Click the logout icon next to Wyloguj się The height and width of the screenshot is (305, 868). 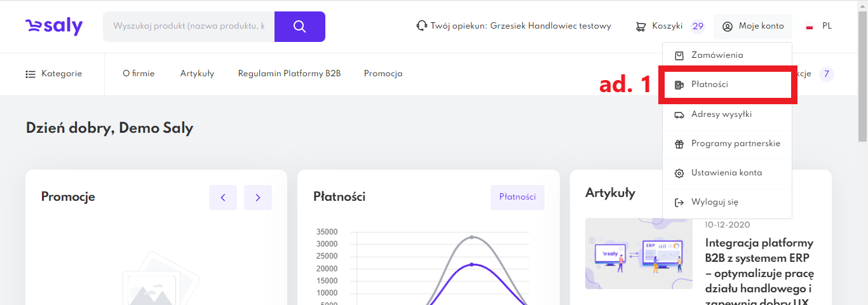click(x=679, y=202)
